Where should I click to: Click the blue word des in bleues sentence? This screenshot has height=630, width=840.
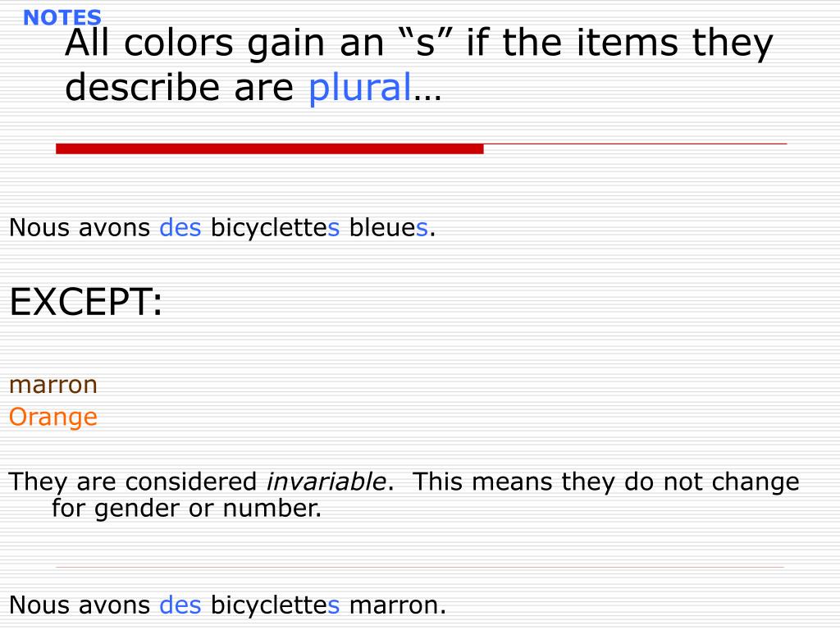tap(180, 228)
